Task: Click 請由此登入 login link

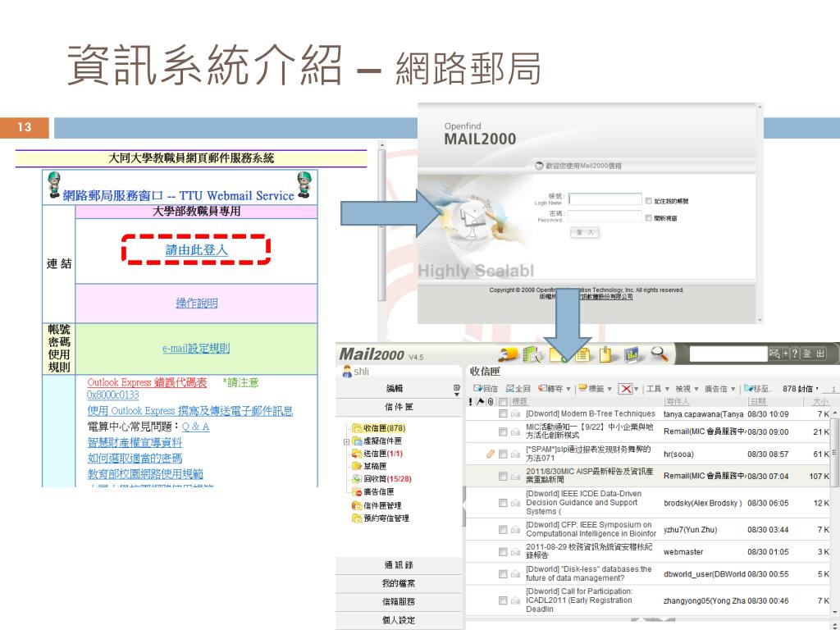Action: [197, 249]
